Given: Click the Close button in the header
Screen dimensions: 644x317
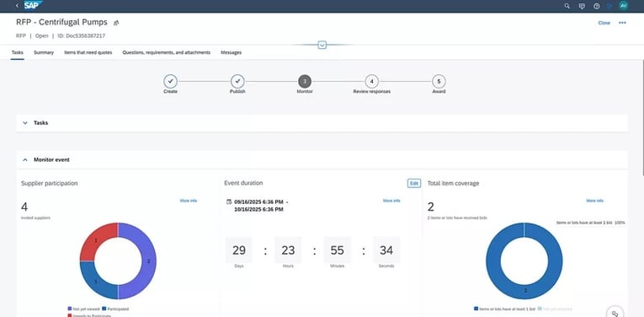Looking at the screenshot, I should click(x=604, y=23).
